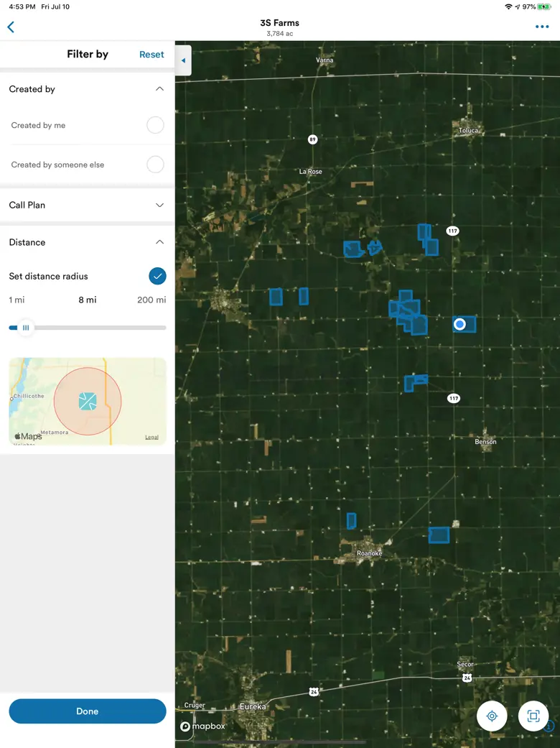560x748 pixels.
Task: Select the Created by someone else option
Action: 155,165
